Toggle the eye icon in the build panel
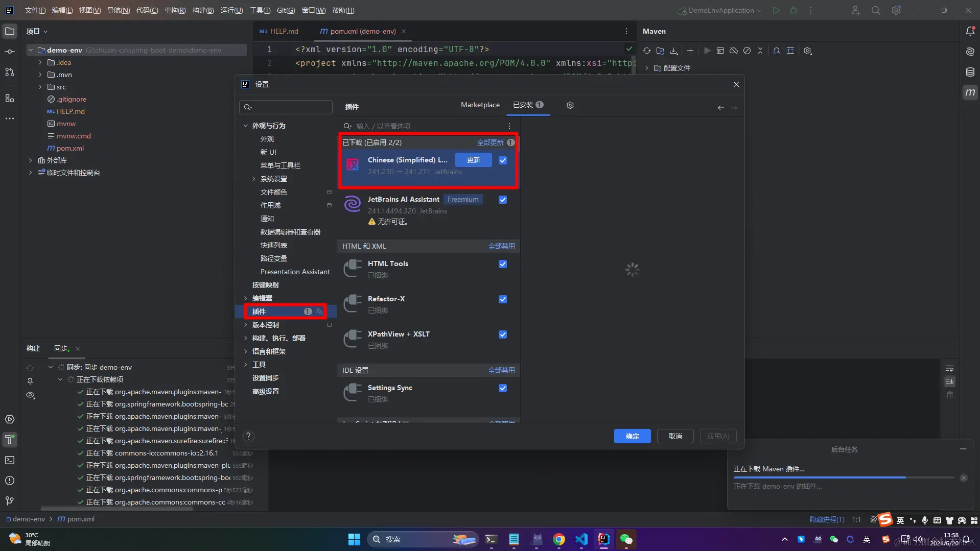980x551 pixels. 31,395
